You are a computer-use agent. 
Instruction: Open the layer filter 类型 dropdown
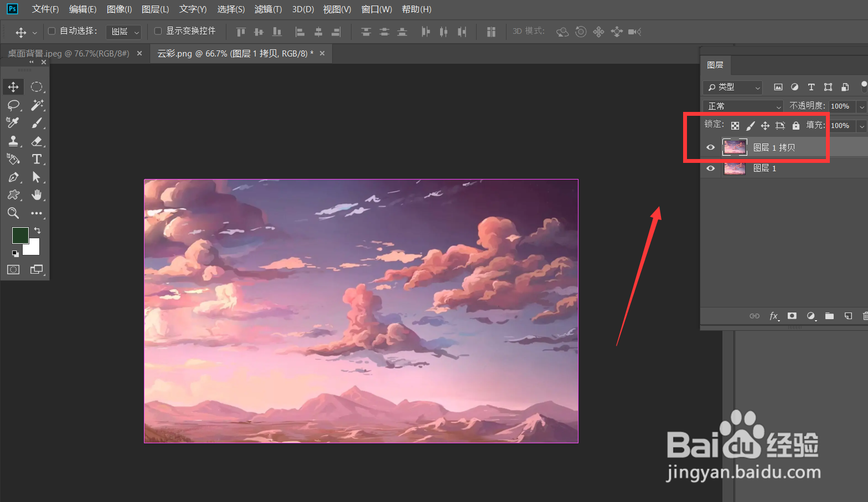point(733,87)
